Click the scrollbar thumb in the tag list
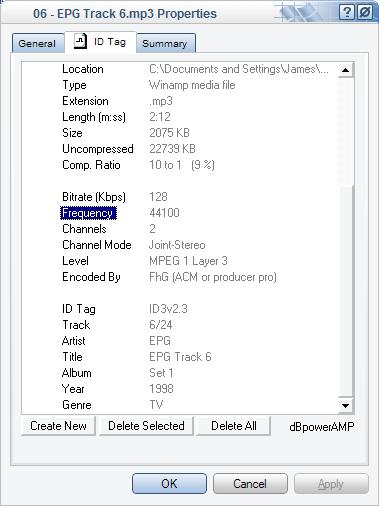This screenshot has width=379, height=506. tap(345, 291)
